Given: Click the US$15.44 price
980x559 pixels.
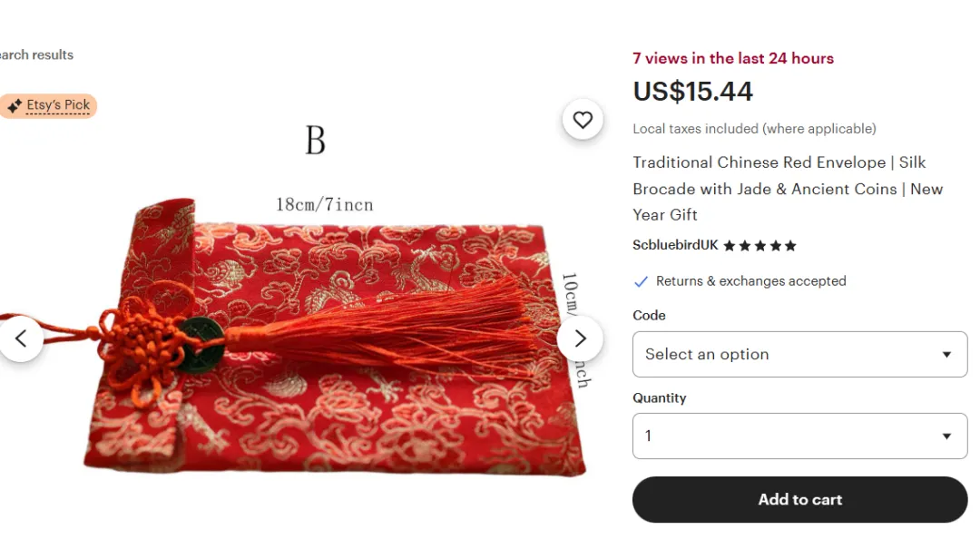Looking at the screenshot, I should coord(692,92).
